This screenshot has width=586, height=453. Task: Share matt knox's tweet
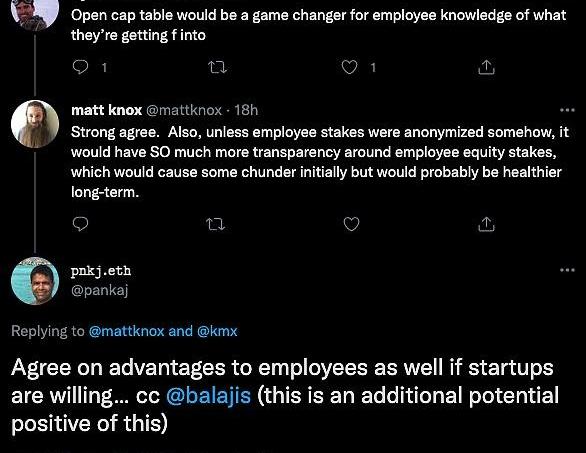(486, 224)
